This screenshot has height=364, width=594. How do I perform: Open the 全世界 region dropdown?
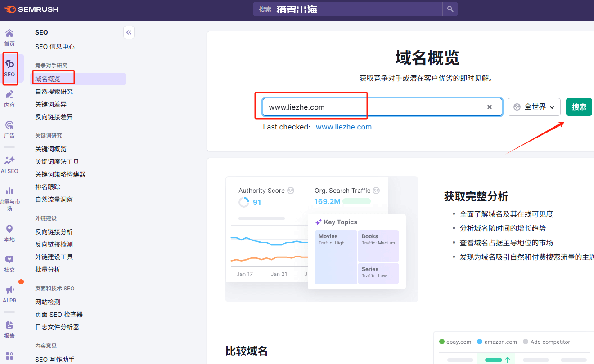(x=534, y=107)
